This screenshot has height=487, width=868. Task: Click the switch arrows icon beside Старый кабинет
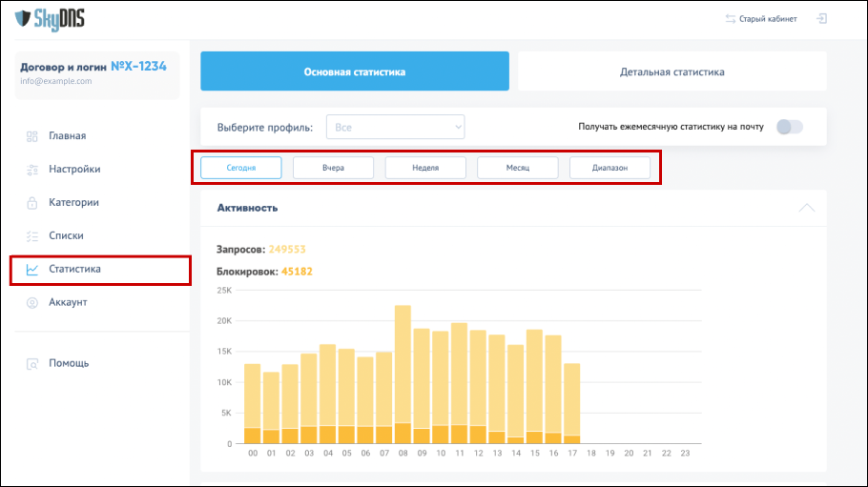pyautogui.click(x=730, y=19)
